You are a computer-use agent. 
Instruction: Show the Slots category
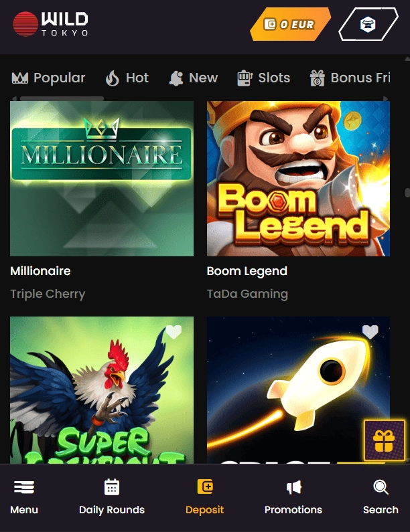(x=264, y=78)
